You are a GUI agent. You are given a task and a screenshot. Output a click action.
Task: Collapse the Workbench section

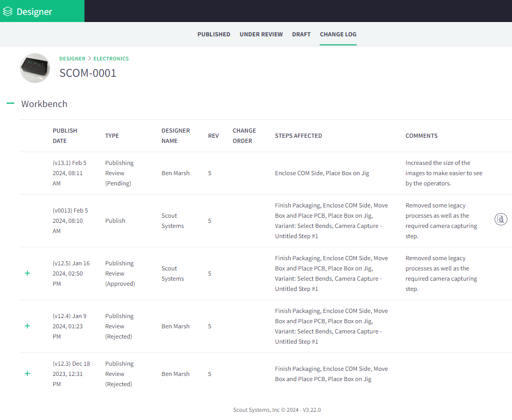[10, 103]
